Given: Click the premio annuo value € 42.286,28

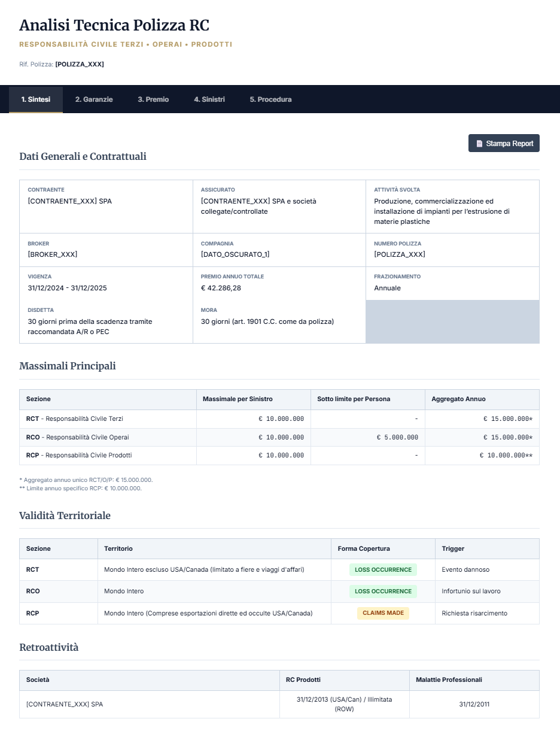Looking at the screenshot, I should [221, 288].
